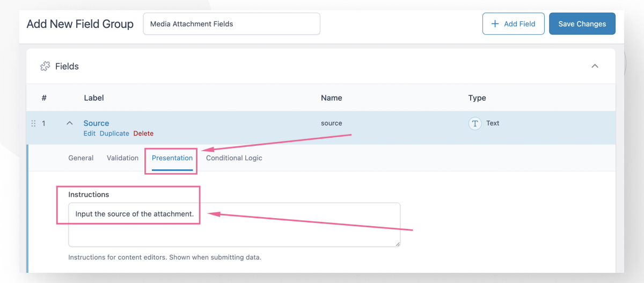Open the Conditional Logic tab
The height and width of the screenshot is (283, 644).
pos(234,158)
